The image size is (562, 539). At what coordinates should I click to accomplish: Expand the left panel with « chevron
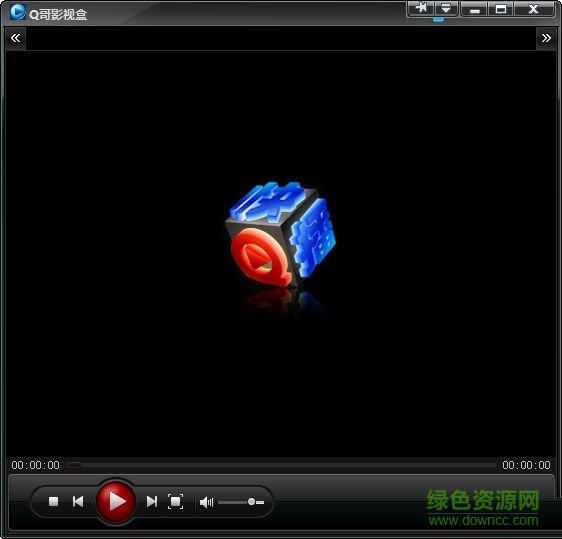tap(15, 38)
